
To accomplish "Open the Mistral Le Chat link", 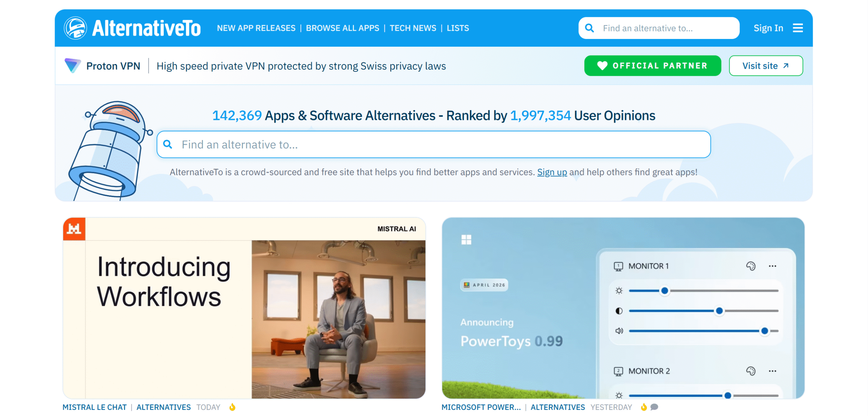I will [x=95, y=407].
